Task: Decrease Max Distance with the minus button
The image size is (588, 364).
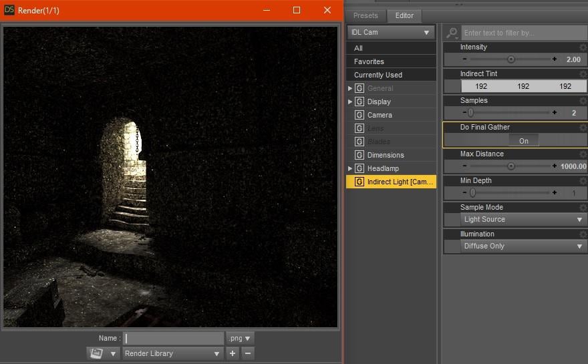Action: pyautogui.click(x=464, y=166)
